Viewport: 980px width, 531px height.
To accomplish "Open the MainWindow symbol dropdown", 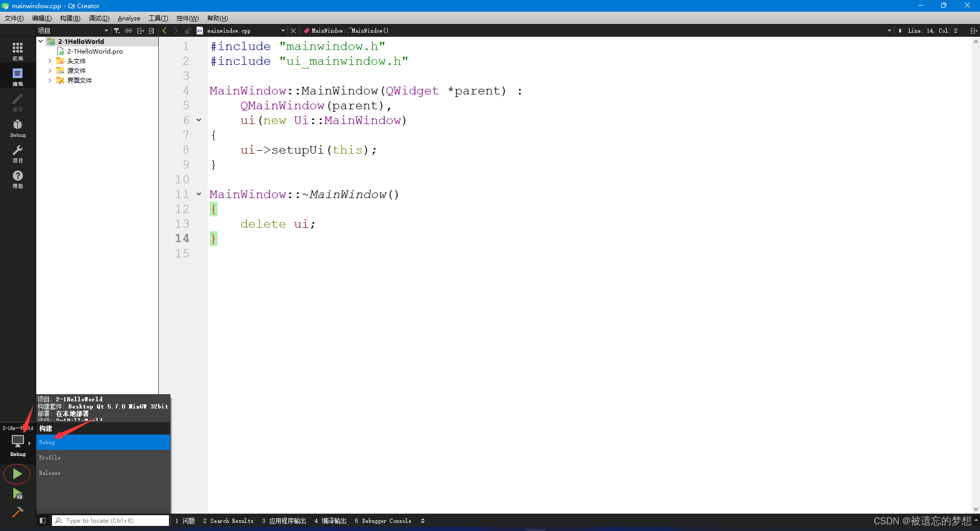I will pyautogui.click(x=597, y=31).
